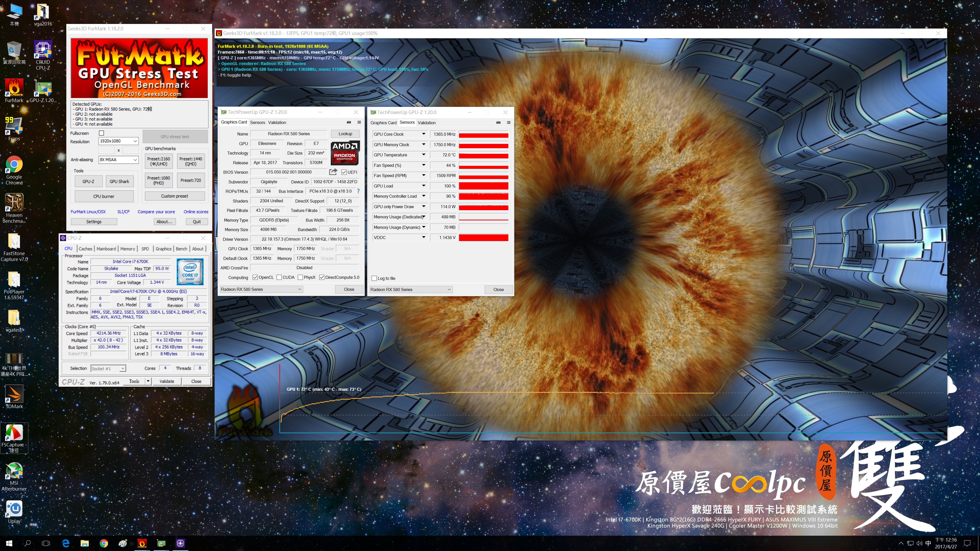Open the Resolution 1920x1080 dropdown in FurMark

point(118,141)
